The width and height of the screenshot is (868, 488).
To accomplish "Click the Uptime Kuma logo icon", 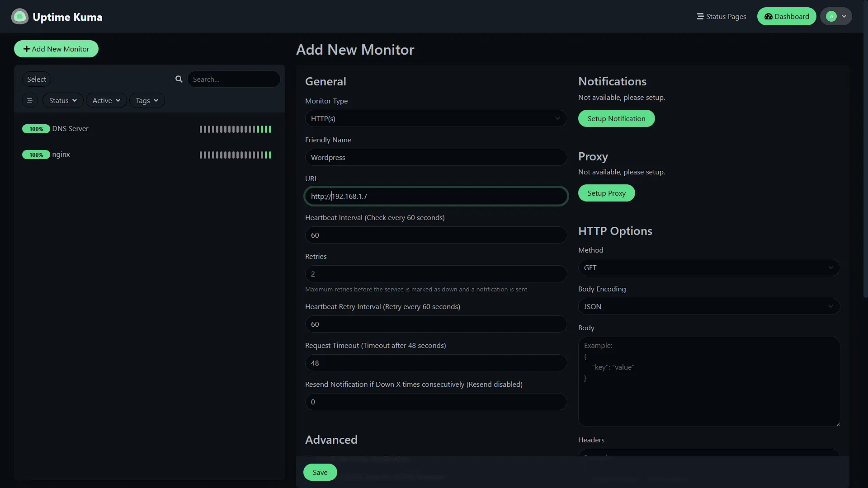I will tap(20, 17).
